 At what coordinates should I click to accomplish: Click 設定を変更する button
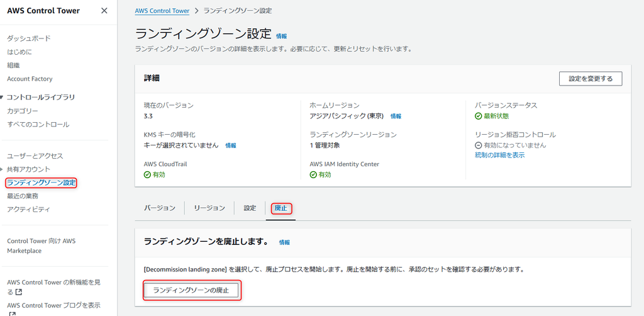tap(591, 79)
